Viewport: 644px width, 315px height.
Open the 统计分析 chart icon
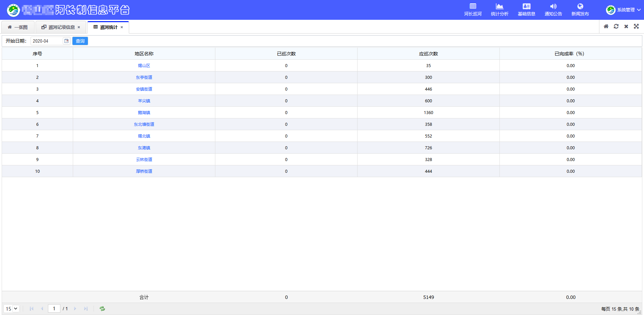(499, 6)
